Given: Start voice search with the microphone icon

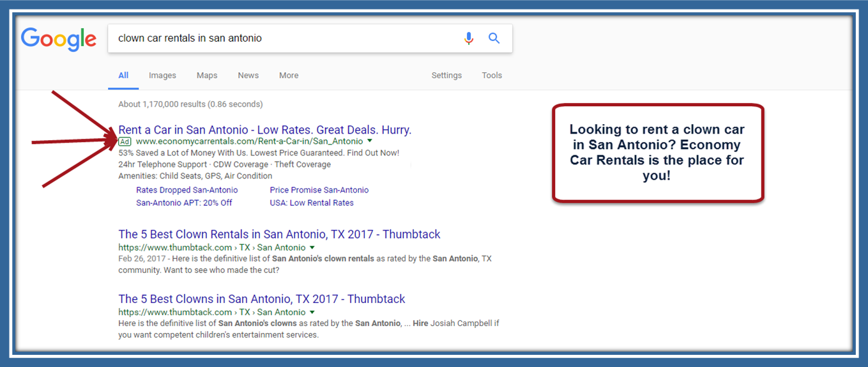Looking at the screenshot, I should (469, 38).
